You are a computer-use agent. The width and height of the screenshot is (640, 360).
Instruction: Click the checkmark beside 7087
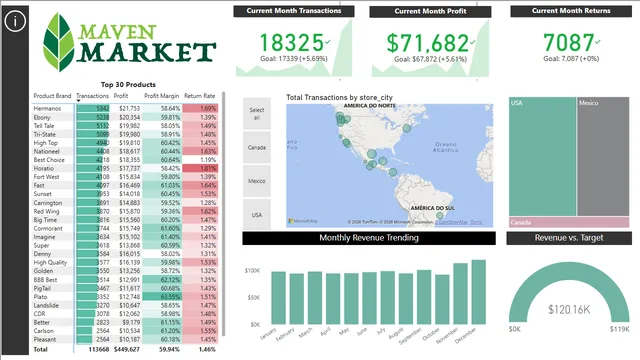(x=598, y=42)
